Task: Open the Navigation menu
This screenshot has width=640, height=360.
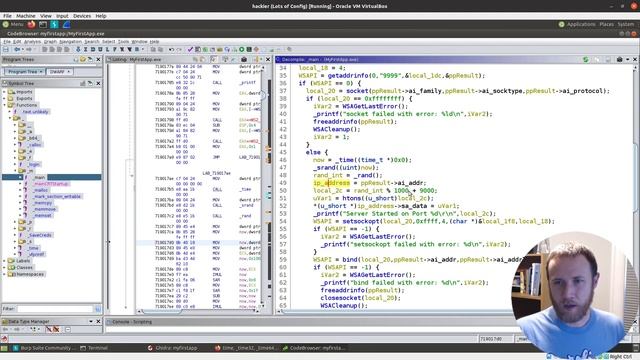Action: point(70,42)
